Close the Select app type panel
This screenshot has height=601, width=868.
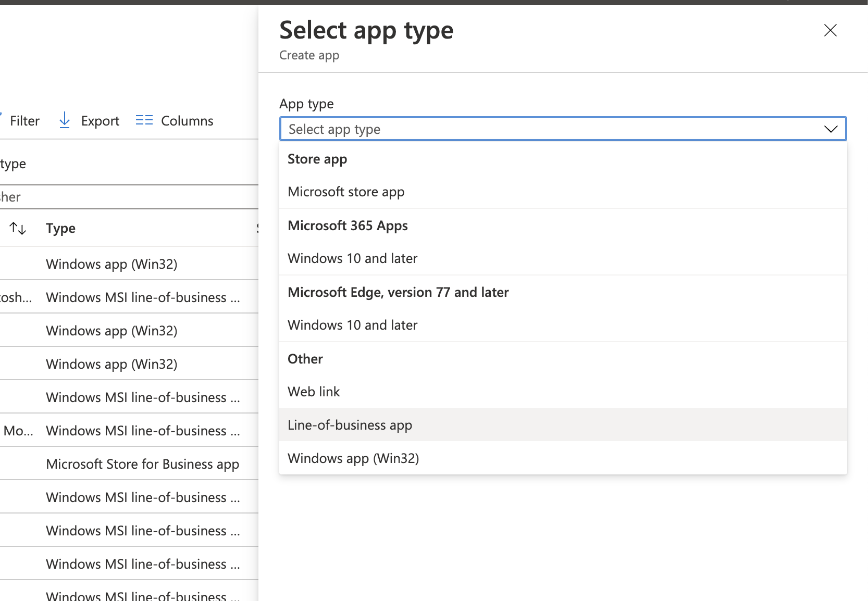(830, 30)
